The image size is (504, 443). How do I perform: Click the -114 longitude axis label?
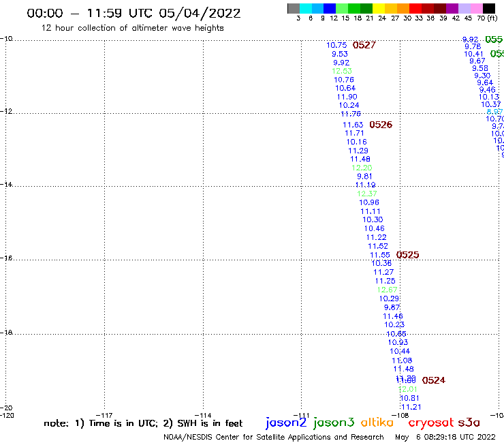point(203,415)
